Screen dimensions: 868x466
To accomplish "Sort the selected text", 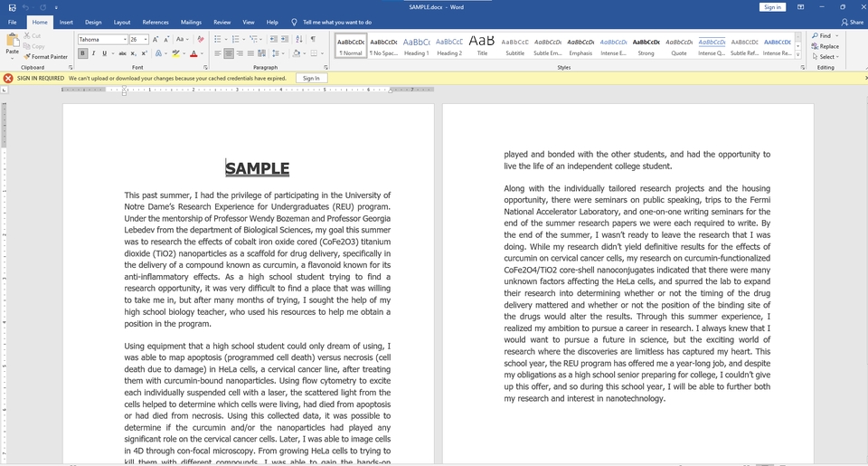I will point(299,39).
